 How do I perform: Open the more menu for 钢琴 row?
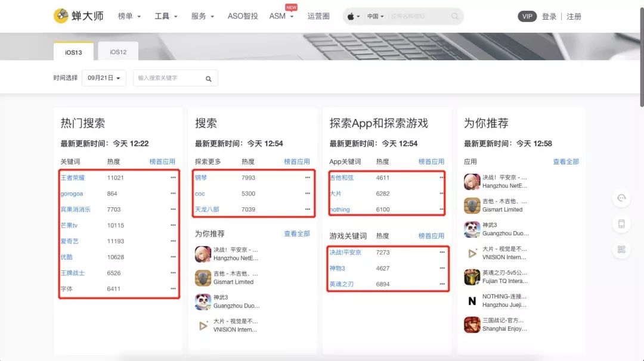[308, 178]
